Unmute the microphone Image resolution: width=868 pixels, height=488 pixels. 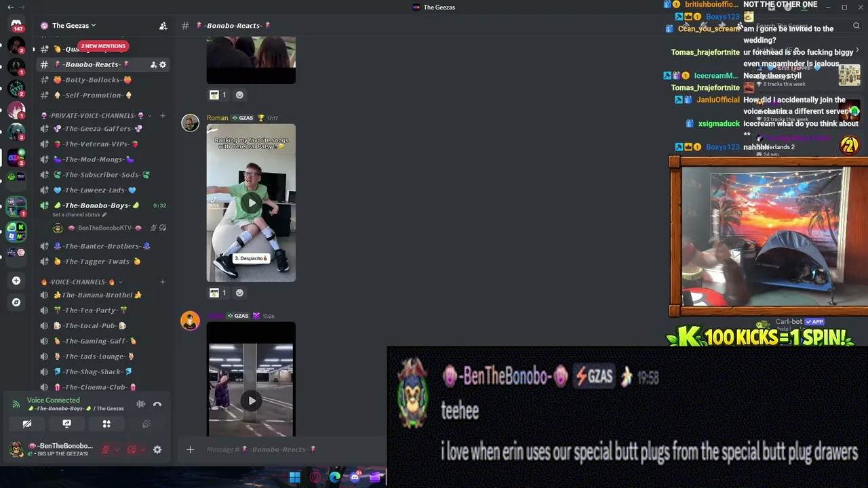[106, 449]
